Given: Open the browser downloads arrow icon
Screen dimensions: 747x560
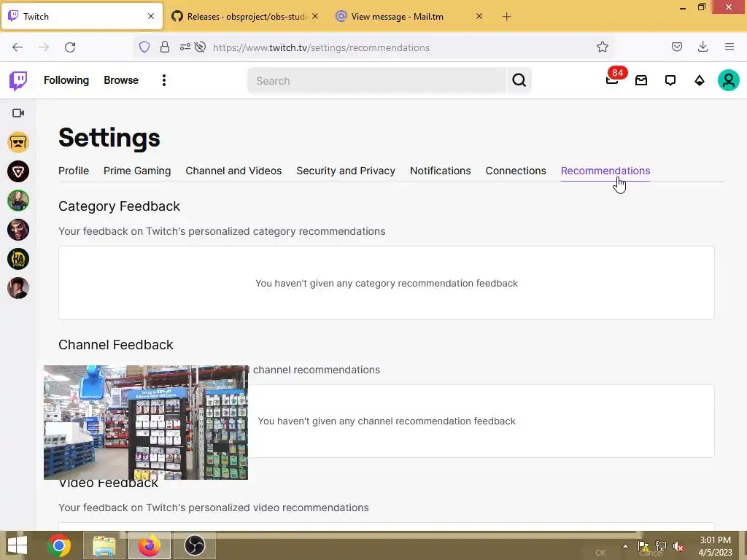Looking at the screenshot, I should (x=703, y=47).
